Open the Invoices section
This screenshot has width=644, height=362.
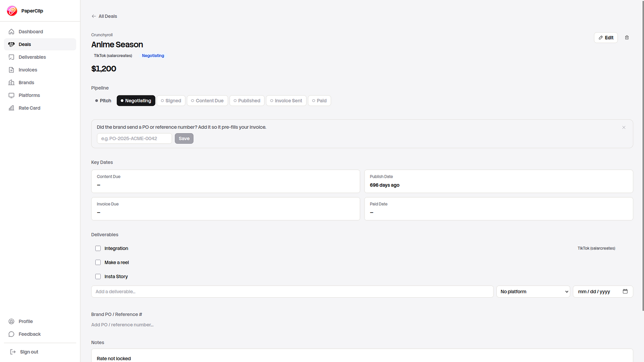tap(40, 70)
